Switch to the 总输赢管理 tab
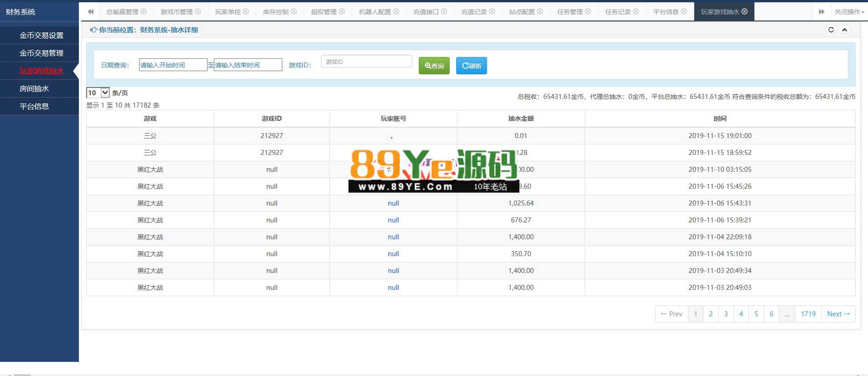 coord(122,12)
